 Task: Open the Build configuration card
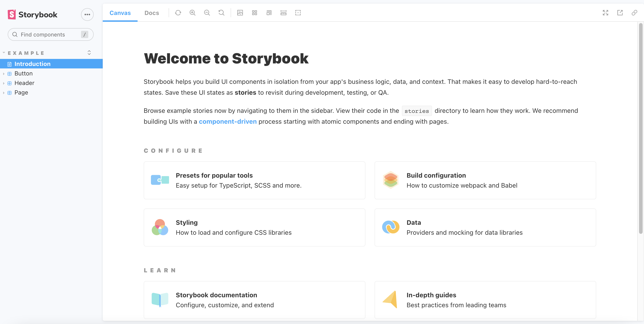tap(485, 180)
